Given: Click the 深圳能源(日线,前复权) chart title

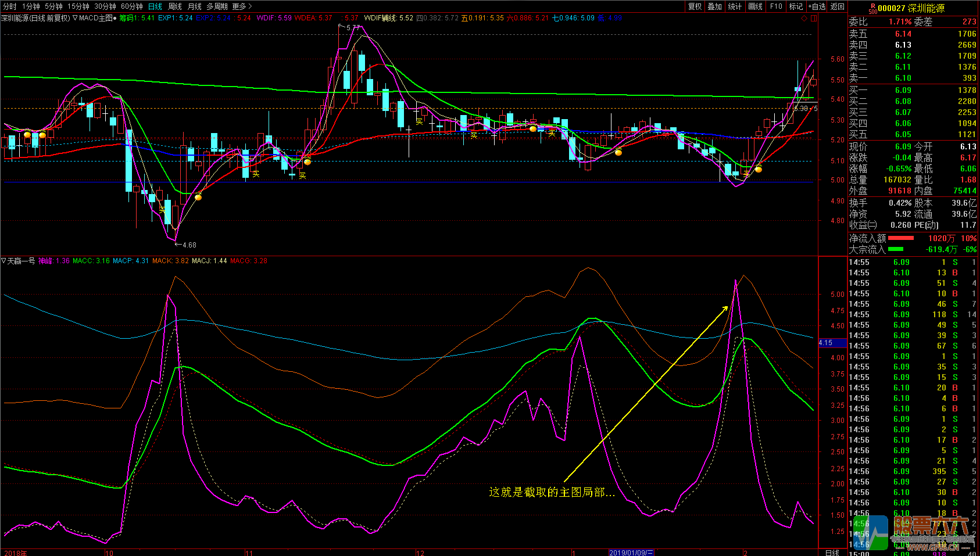Looking at the screenshot, I should coord(35,18).
